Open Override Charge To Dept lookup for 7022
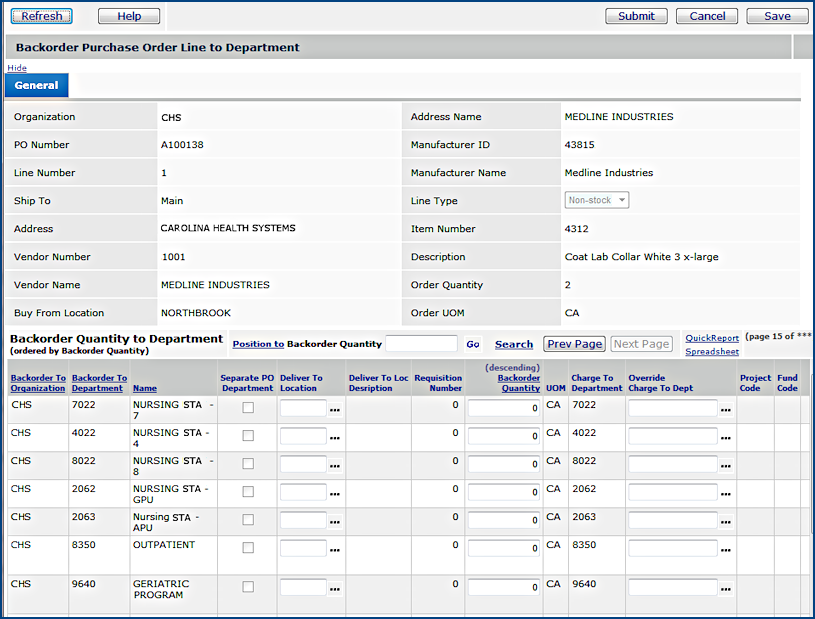815x619 pixels. click(726, 410)
